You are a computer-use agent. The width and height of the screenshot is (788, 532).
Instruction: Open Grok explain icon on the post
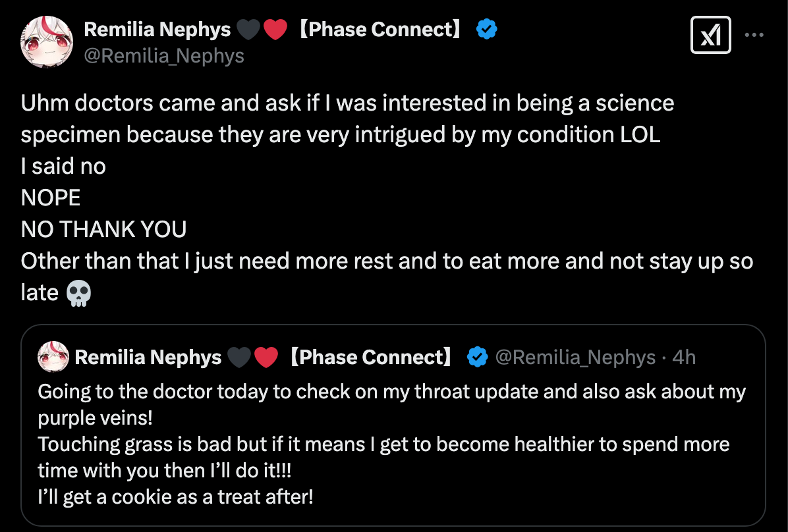pyautogui.click(x=710, y=35)
